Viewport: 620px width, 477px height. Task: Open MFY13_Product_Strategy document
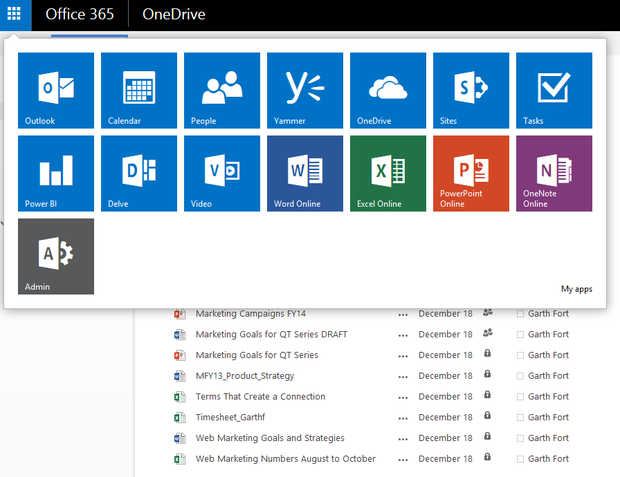click(x=245, y=376)
